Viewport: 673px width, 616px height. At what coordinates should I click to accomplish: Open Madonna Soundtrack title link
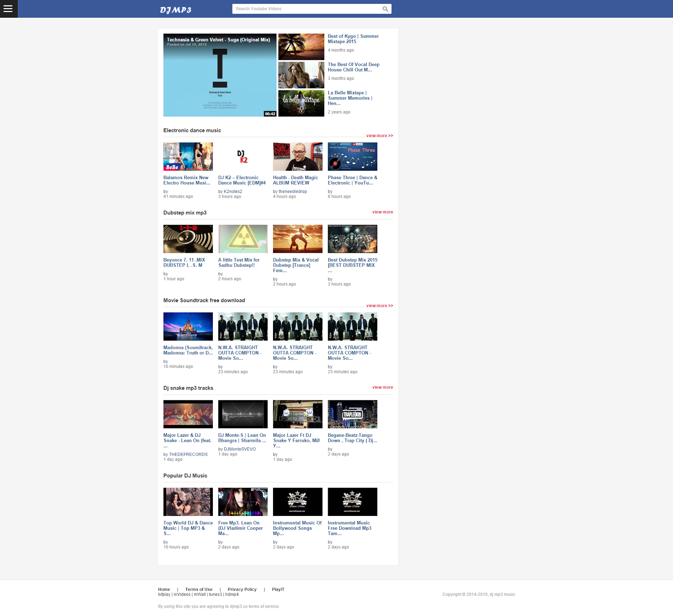click(188, 350)
